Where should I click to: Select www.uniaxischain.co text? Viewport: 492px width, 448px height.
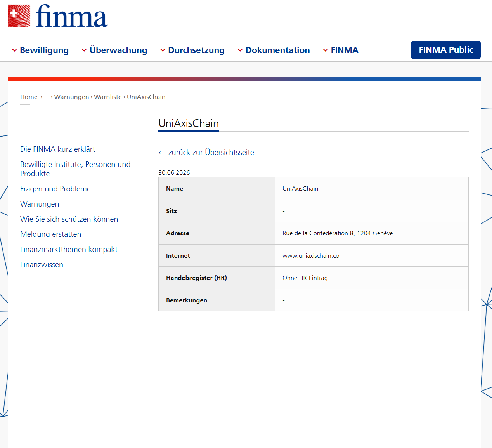[x=311, y=256]
